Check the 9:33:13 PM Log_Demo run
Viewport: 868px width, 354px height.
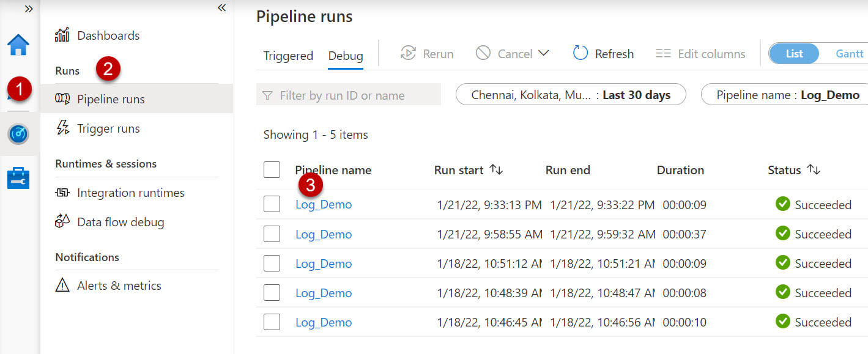click(272, 205)
